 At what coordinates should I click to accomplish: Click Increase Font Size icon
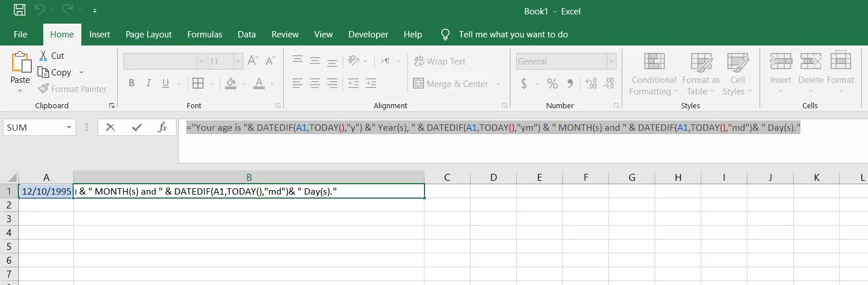pyautogui.click(x=253, y=61)
